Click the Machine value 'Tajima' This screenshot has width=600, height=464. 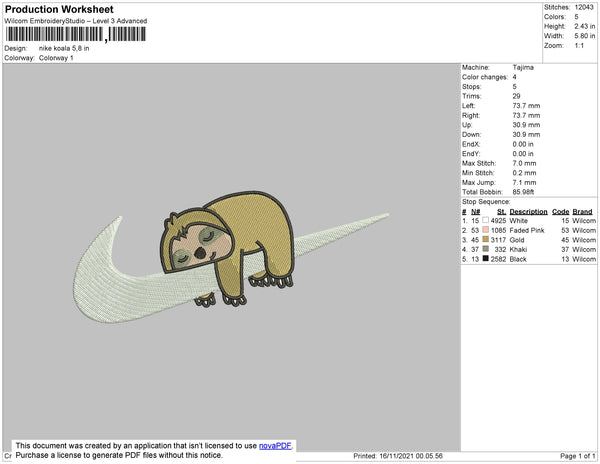click(523, 67)
